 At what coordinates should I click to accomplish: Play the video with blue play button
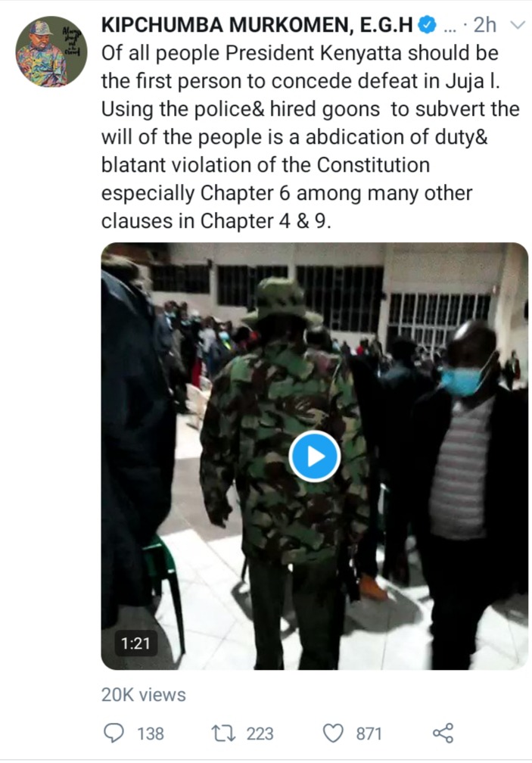(314, 456)
